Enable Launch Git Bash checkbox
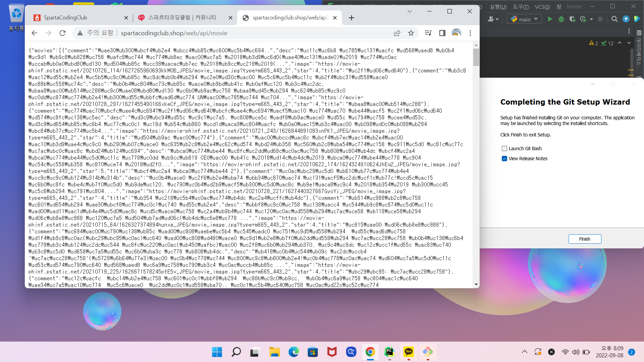The height and width of the screenshot is (362, 644). [504, 148]
